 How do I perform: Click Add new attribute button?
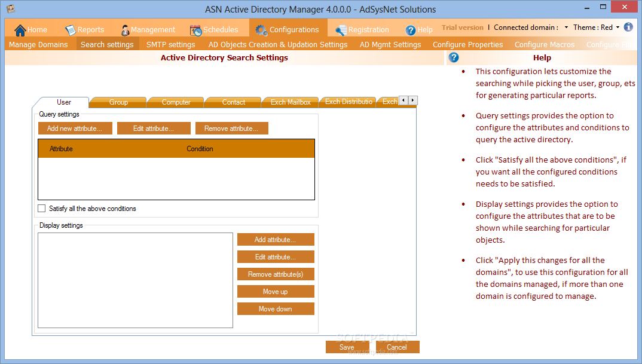[75, 128]
